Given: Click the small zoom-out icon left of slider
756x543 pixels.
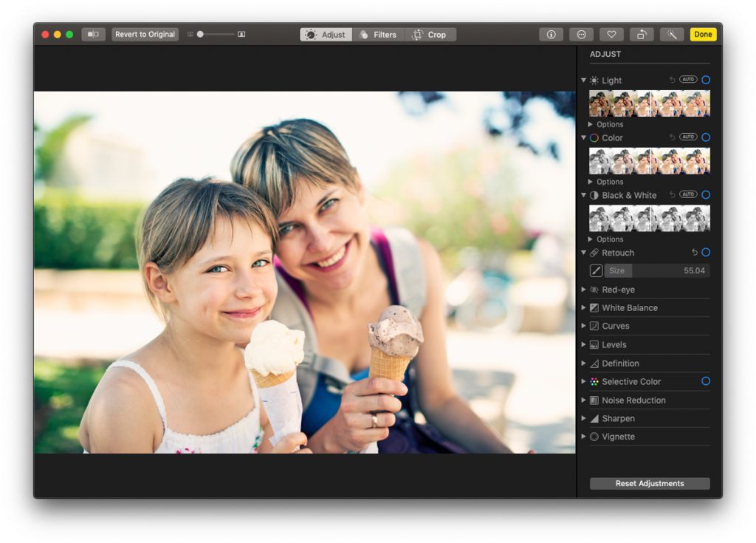Looking at the screenshot, I should (190, 34).
